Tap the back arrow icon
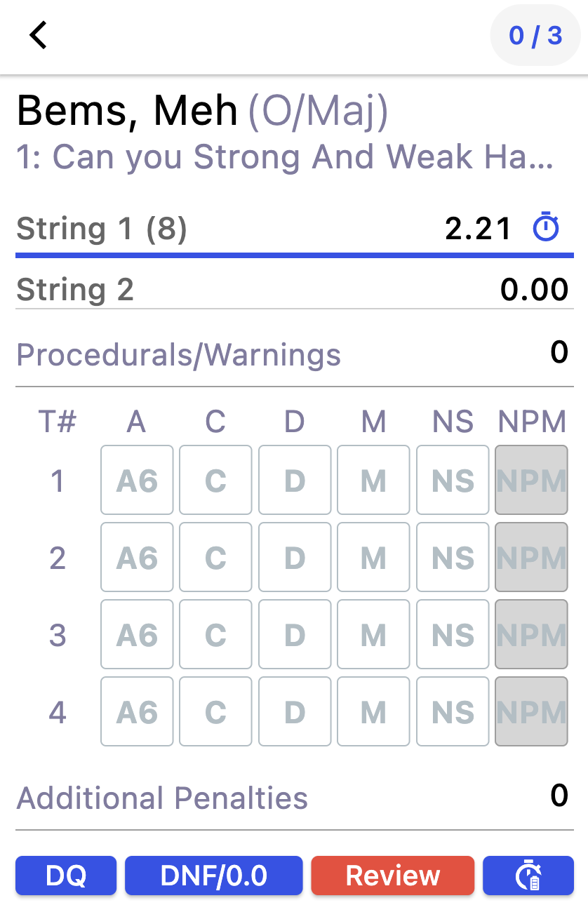This screenshot has width=588, height=905. click(x=38, y=35)
